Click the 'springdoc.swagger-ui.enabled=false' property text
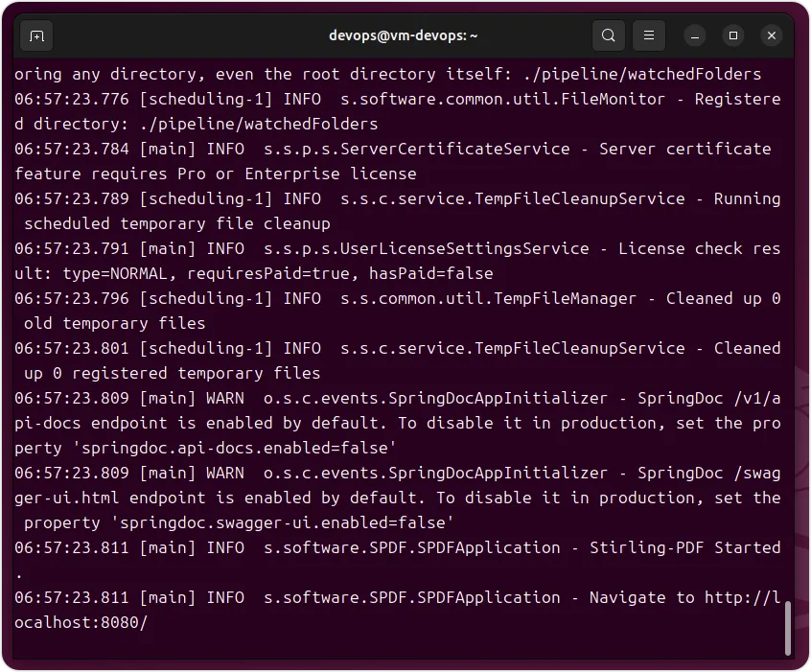This screenshot has height=672, width=811. click(283, 522)
